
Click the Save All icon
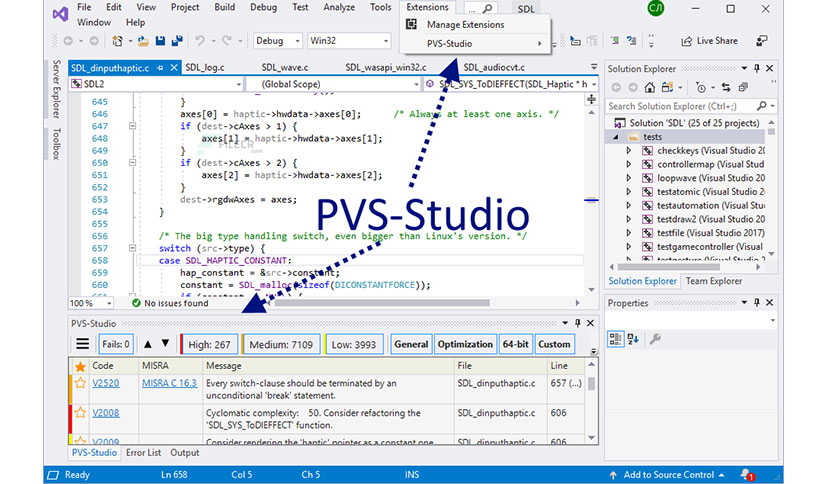[177, 41]
